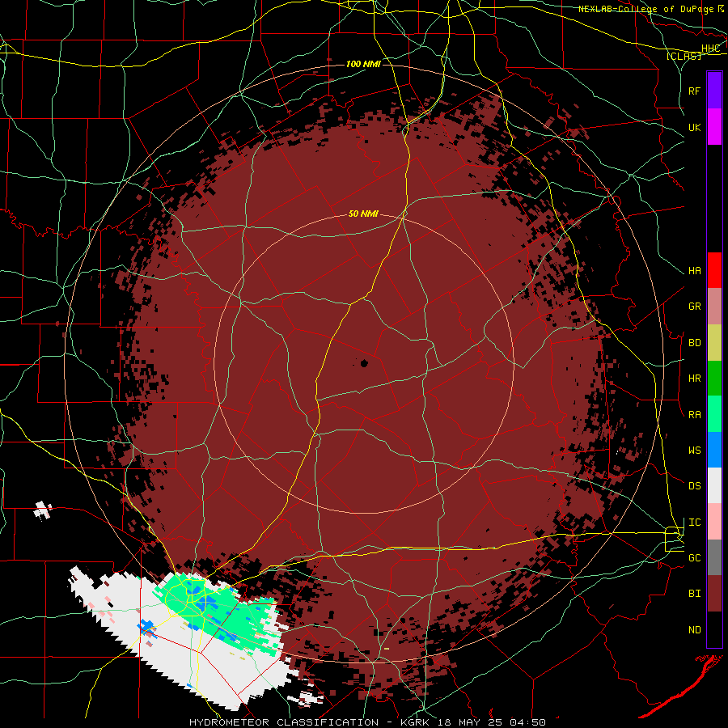This screenshot has height=728, width=728.
Task: Click the NEXLAB-College of DuPage credit text
Action: pyautogui.click(x=645, y=9)
